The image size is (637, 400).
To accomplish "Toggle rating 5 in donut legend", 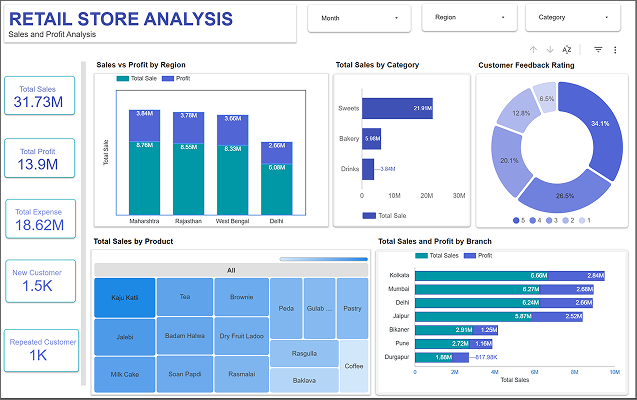I will coord(517,219).
